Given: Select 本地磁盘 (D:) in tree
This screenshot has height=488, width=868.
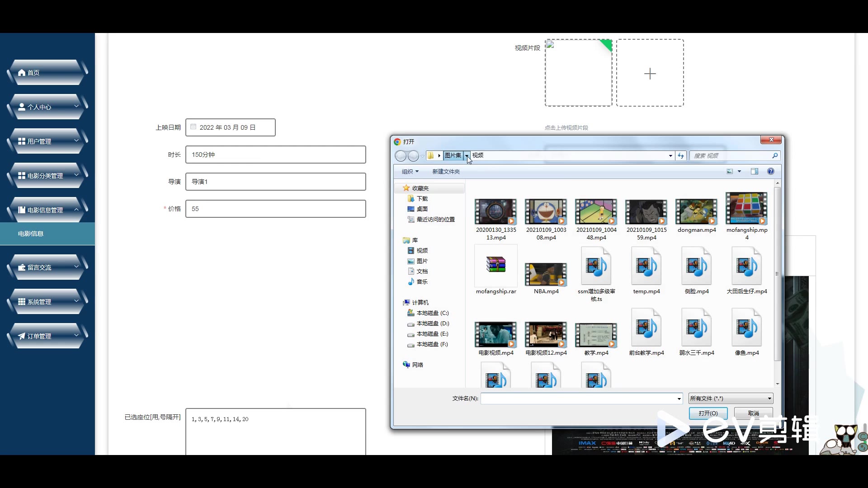Looking at the screenshot, I should [432, 324].
